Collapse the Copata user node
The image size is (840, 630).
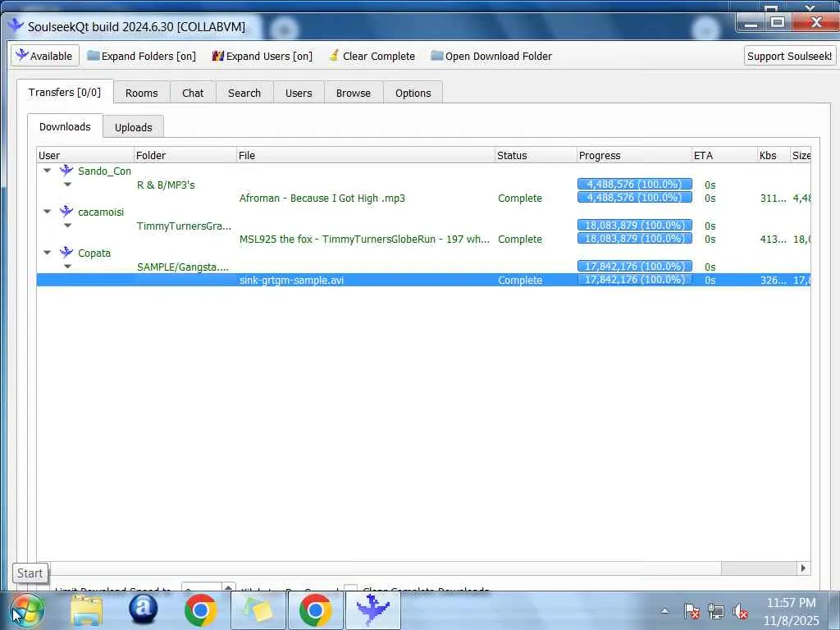47,253
